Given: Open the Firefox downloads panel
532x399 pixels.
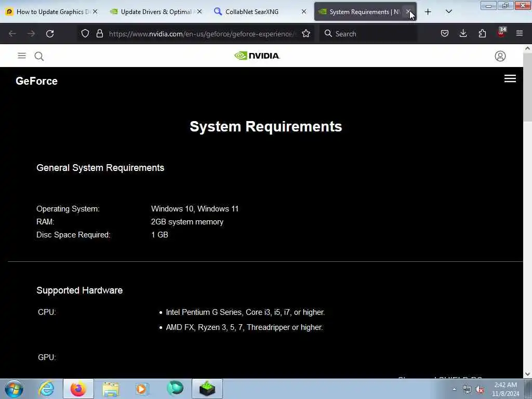Looking at the screenshot, I should pyautogui.click(x=463, y=33).
